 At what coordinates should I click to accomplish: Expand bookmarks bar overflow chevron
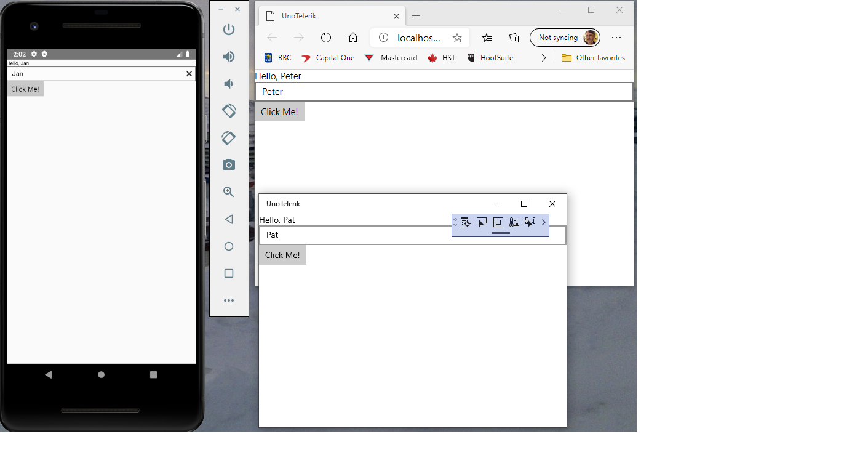(544, 58)
